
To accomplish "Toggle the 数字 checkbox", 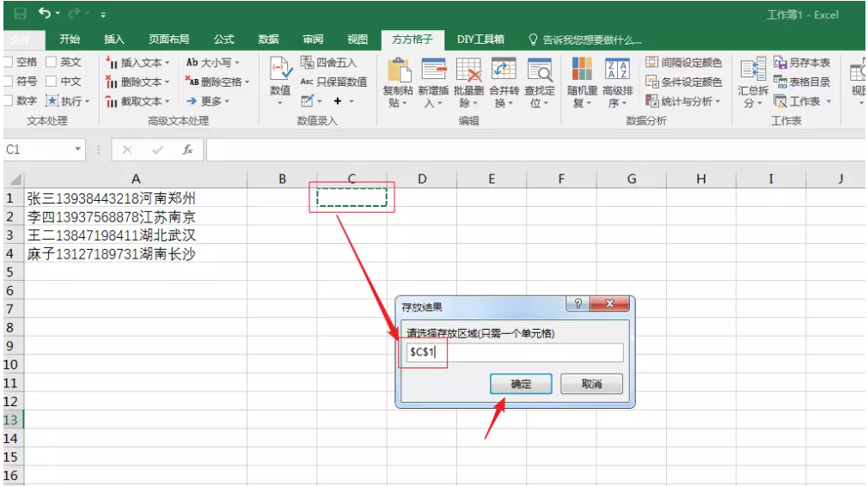I will 7,100.
